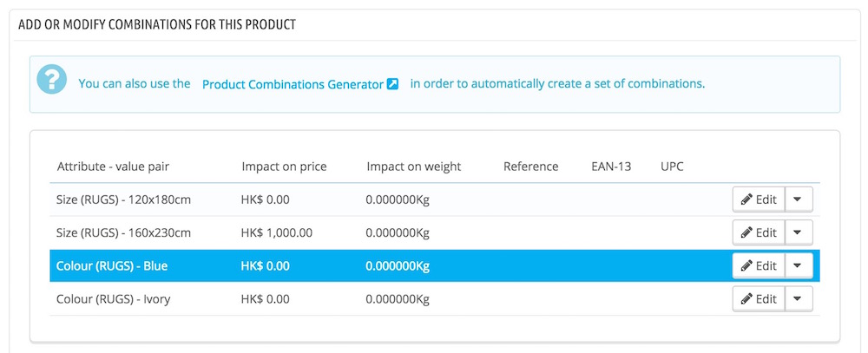
Task: Edit the Size 160x230cm combination
Action: [759, 233]
